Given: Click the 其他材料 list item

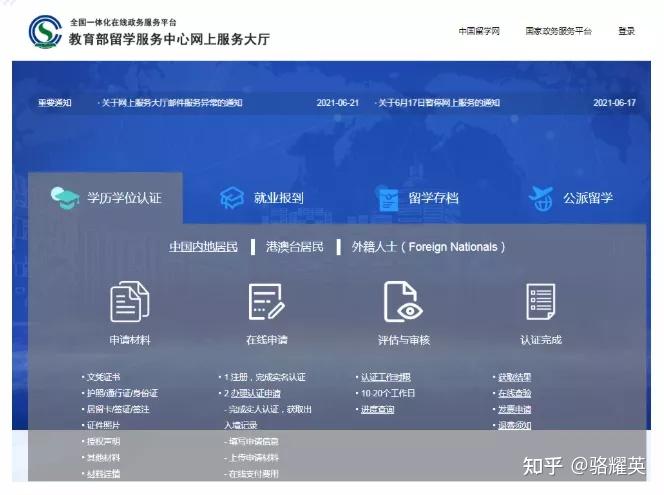Looking at the screenshot, I should coord(103,458).
